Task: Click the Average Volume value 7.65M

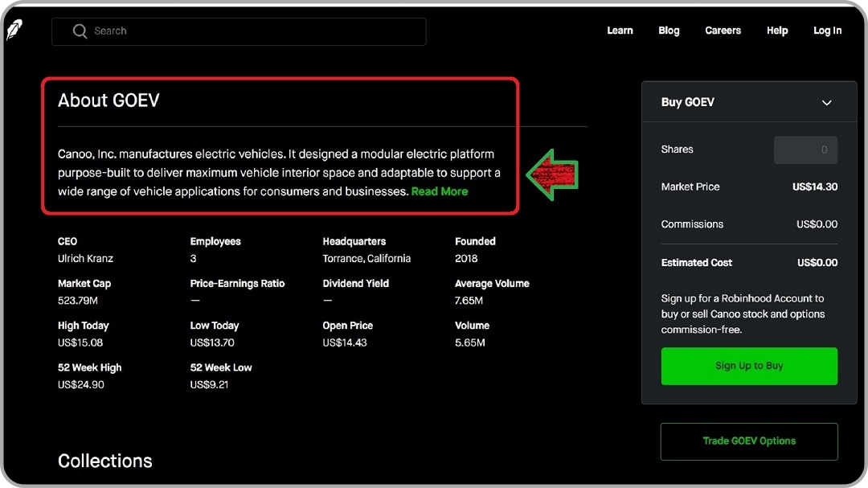Action: 469,301
